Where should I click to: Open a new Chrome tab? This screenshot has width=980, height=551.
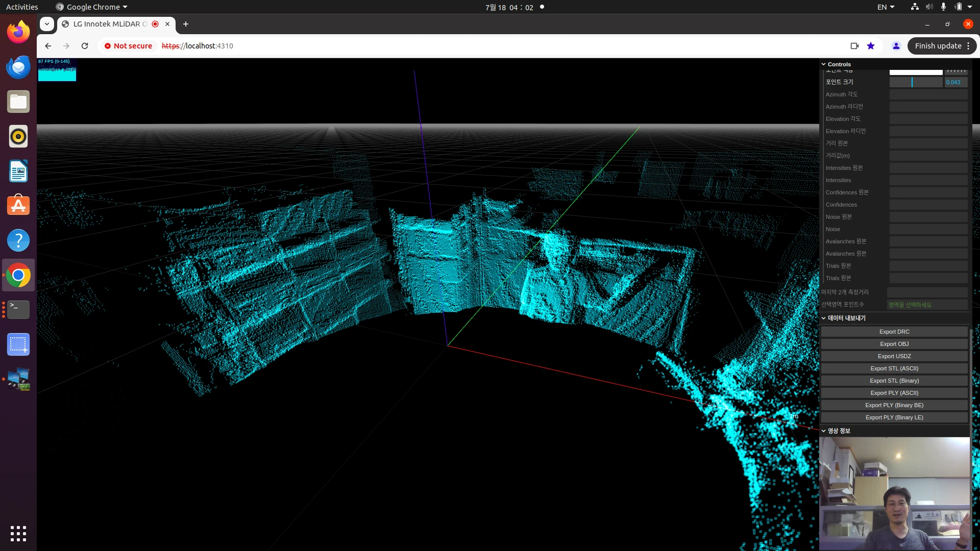click(x=186, y=24)
